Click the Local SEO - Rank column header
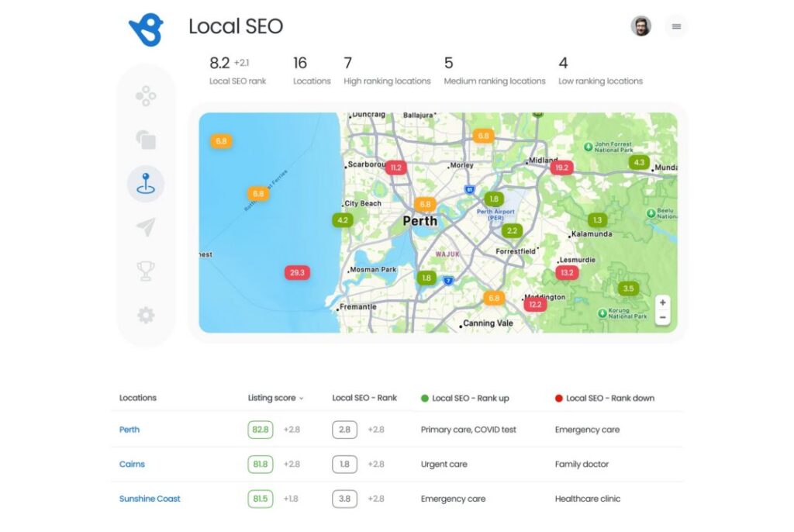The width and height of the screenshot is (794, 532). pyautogui.click(x=364, y=399)
